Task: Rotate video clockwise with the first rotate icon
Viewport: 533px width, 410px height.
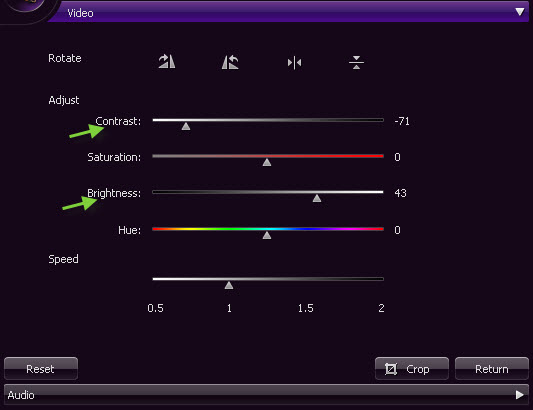Action: point(167,62)
